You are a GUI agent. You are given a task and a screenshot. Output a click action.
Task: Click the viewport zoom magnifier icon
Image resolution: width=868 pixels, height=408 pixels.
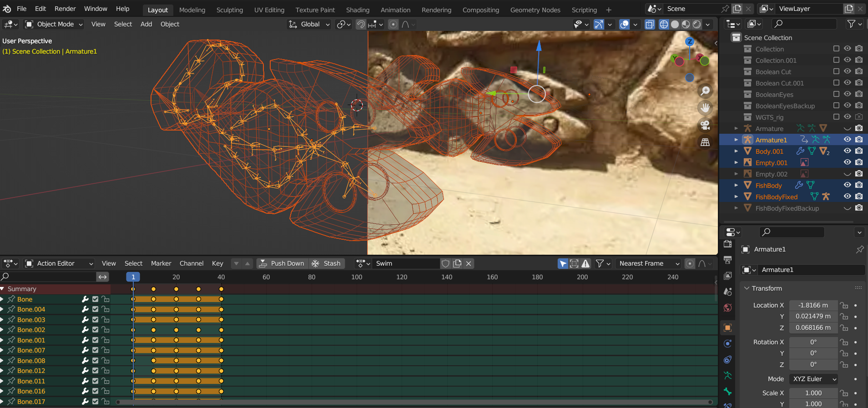click(705, 91)
